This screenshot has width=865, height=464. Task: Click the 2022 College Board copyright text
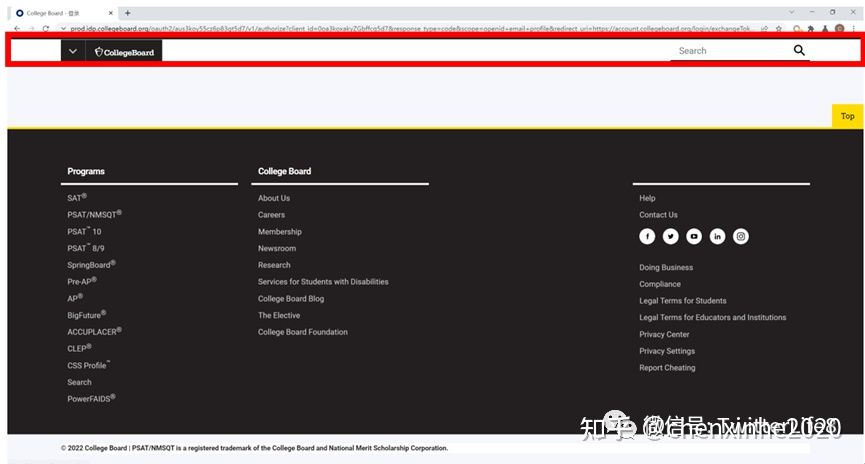[254, 448]
